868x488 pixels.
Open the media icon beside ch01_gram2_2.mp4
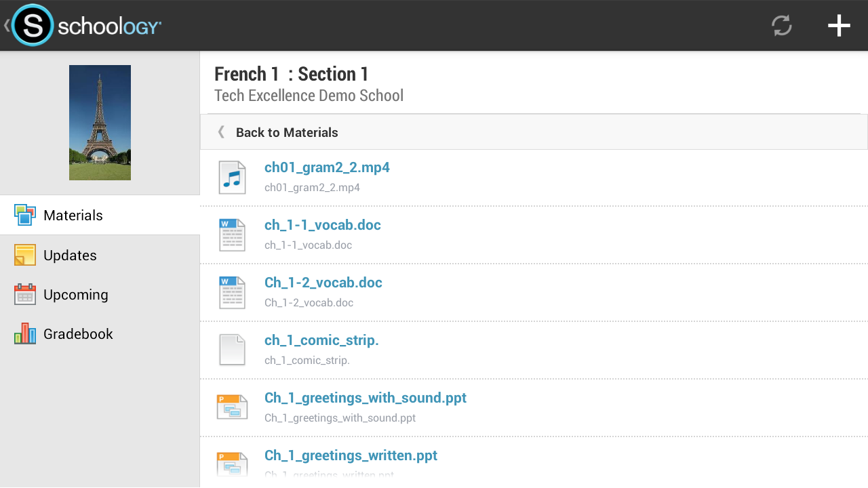232,177
